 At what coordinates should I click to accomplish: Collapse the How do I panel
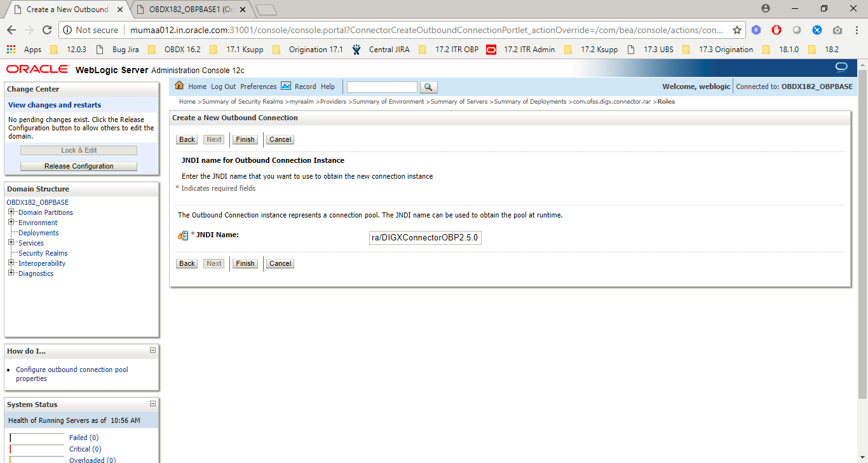pos(153,350)
